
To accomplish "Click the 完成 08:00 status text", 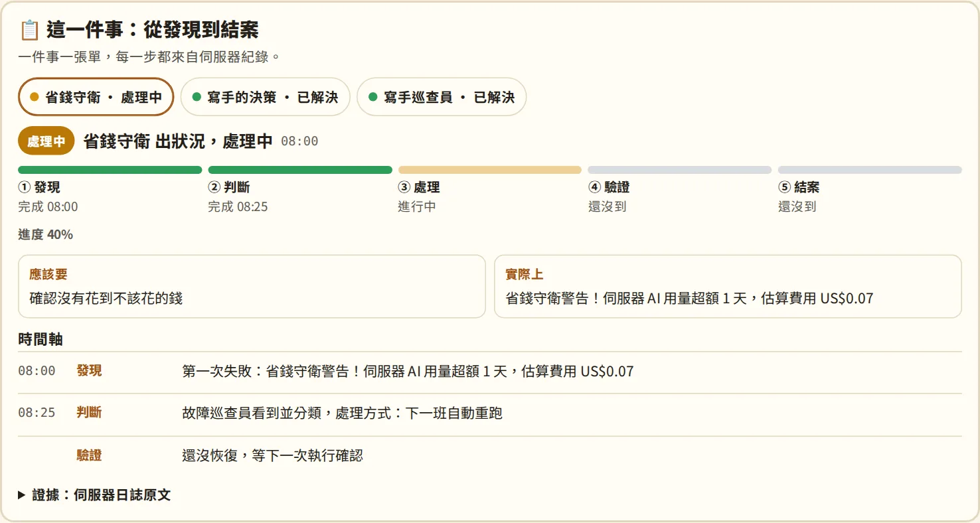I will [48, 206].
